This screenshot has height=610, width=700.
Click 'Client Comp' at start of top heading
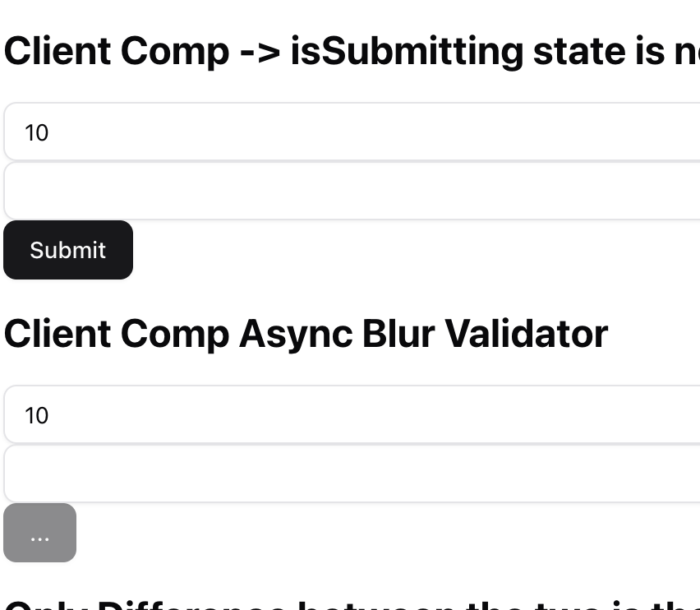click(117, 52)
